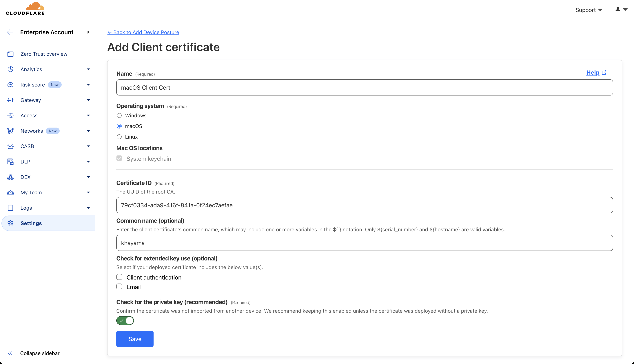Viewport: 634px width, 364px height.
Task: Click the CASB sidebar icon
Action: (x=10, y=146)
